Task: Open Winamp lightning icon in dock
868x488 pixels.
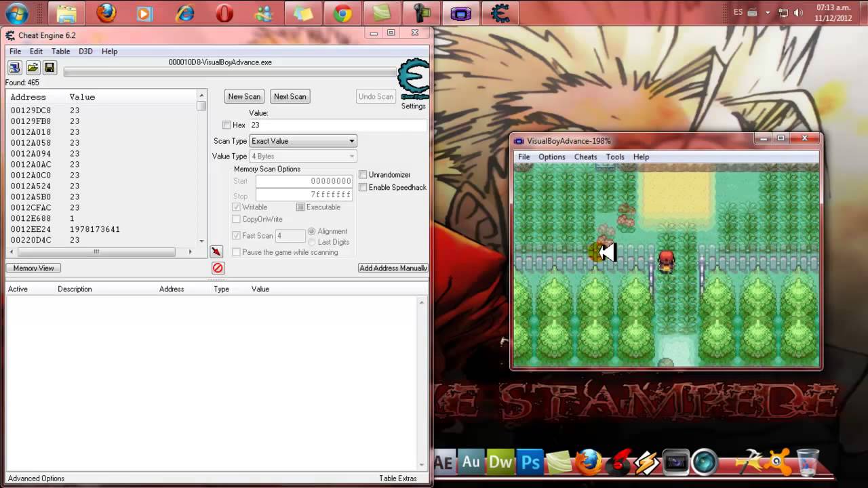Action: 646,463
